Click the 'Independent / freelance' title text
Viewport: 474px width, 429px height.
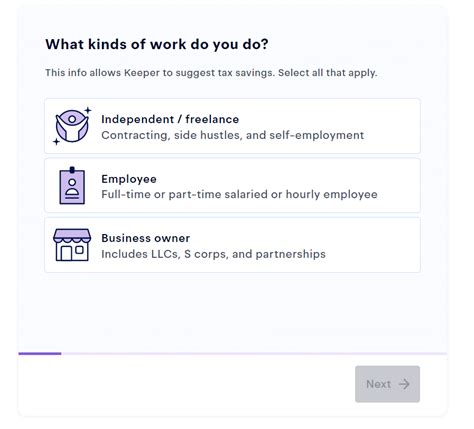tap(170, 119)
